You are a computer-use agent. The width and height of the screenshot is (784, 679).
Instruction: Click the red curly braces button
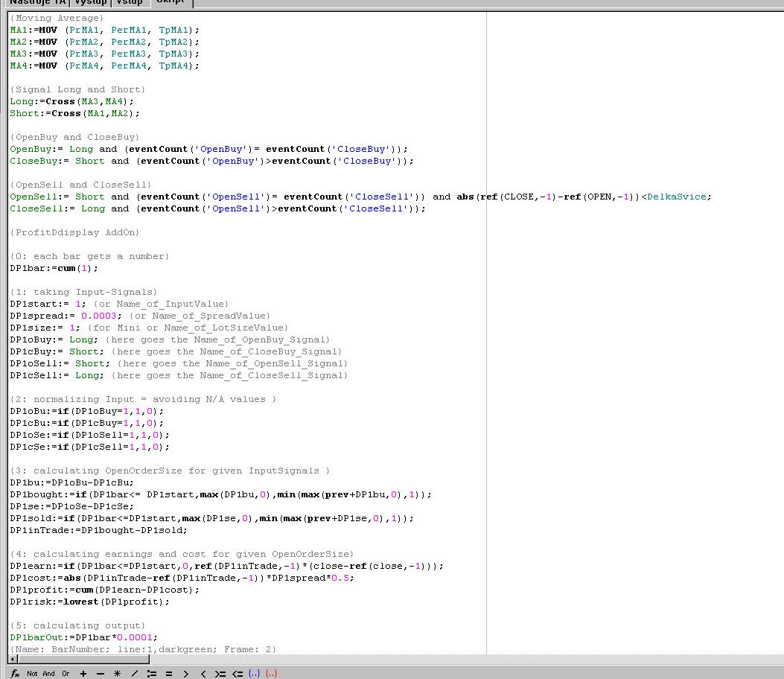271,673
